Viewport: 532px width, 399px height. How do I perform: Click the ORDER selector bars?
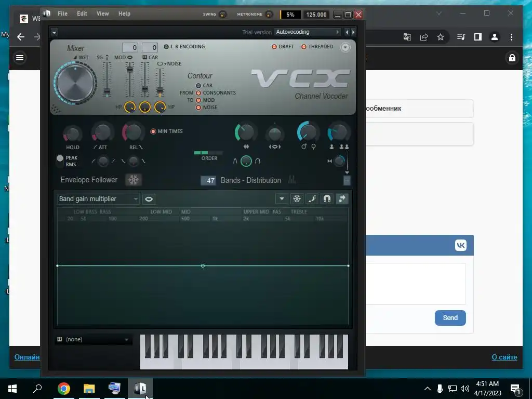pyautogui.click(x=208, y=153)
